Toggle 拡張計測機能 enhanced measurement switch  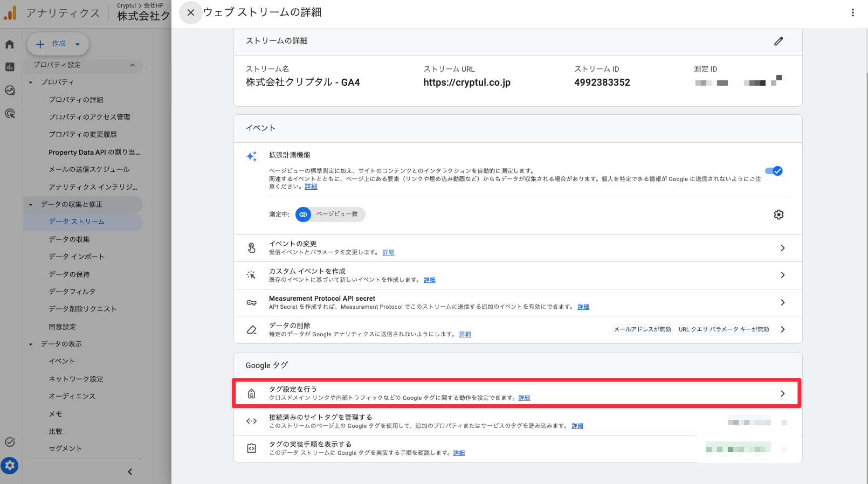pos(774,171)
